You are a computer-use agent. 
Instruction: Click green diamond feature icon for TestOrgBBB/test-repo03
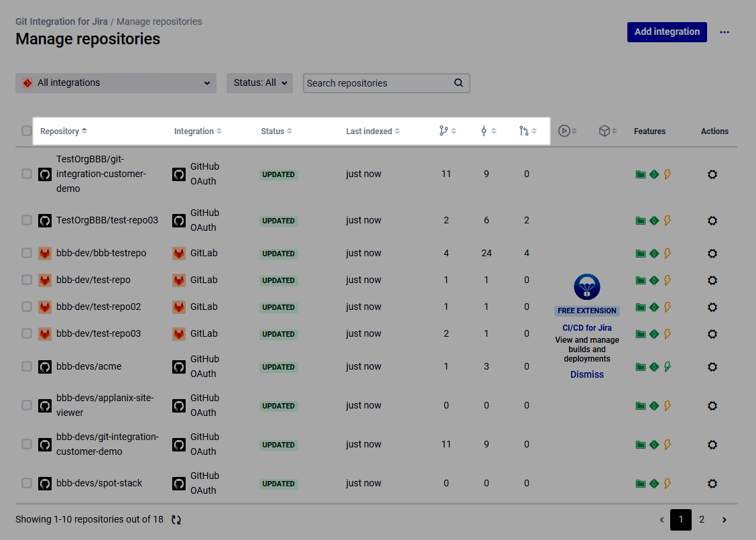coord(653,221)
